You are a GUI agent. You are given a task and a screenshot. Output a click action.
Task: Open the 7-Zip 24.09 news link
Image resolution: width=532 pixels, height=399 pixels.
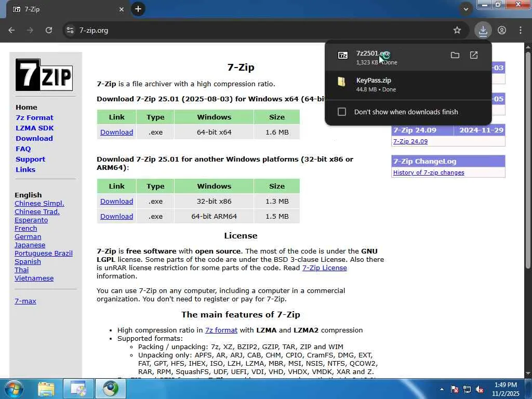pos(410,141)
